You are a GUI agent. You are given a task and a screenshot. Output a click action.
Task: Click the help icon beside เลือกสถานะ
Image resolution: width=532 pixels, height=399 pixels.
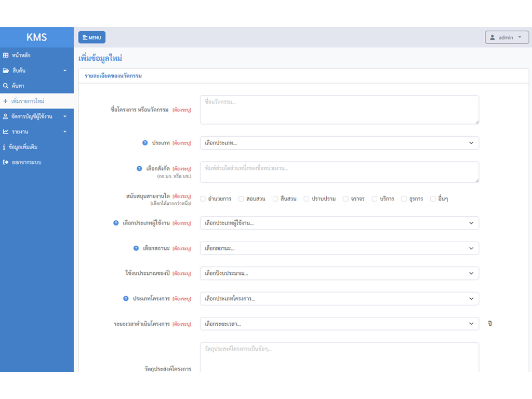[x=136, y=248]
